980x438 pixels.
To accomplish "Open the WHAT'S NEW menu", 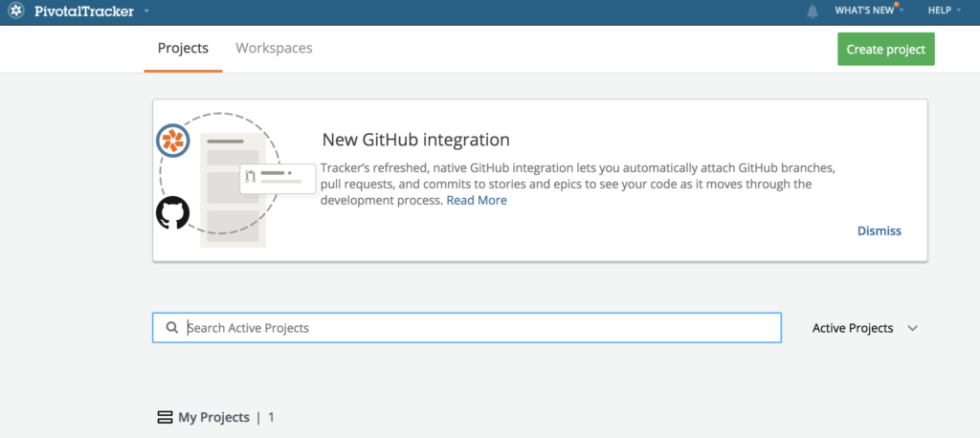I will point(869,11).
